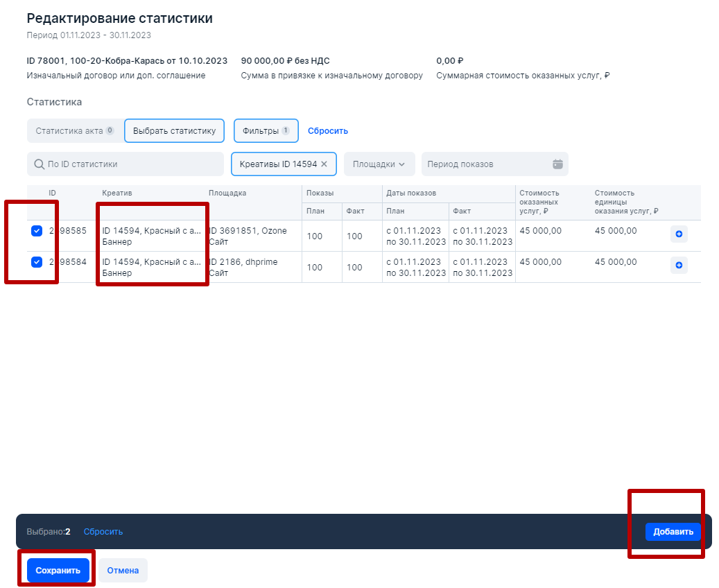The image size is (719, 588).
Task: Cancel editing with the Отмена button
Action: [123, 571]
